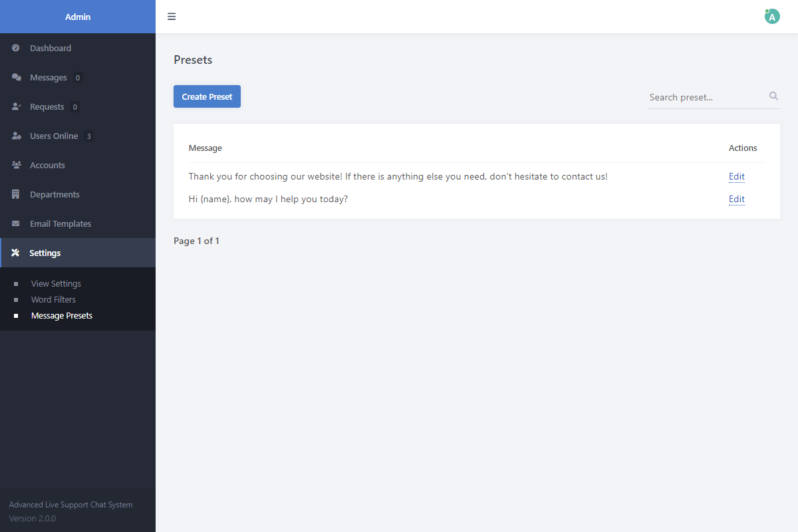
Task: Open the user avatar in top bar
Action: pos(772,17)
